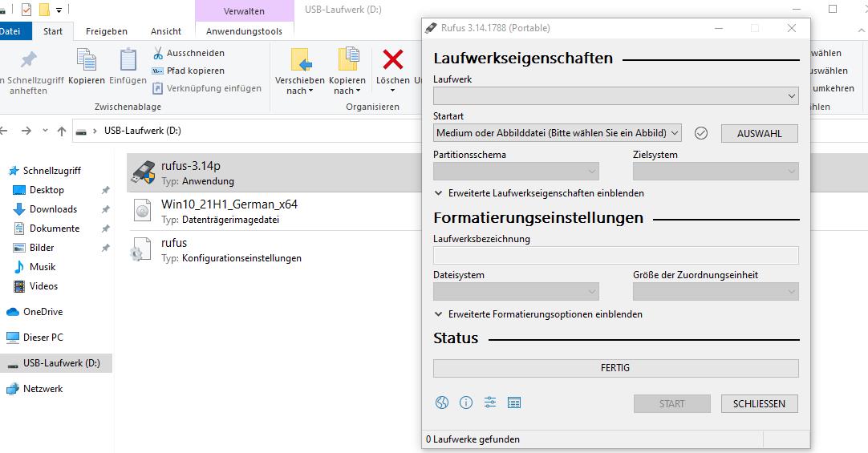Open the Zielsystem dropdown
Image resolution: width=868 pixels, height=453 pixels.
coord(716,171)
